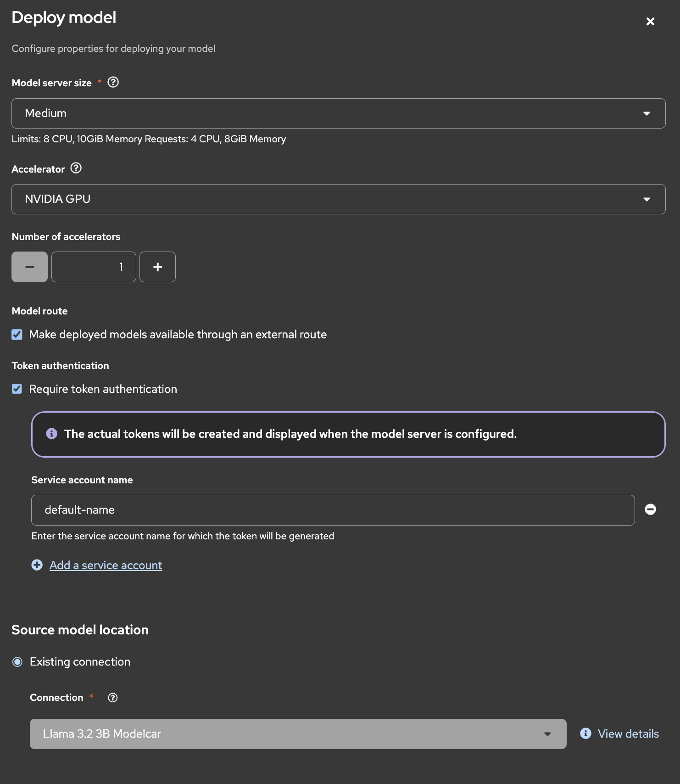Select the Existing connection radio button
680x784 pixels.
click(17, 662)
